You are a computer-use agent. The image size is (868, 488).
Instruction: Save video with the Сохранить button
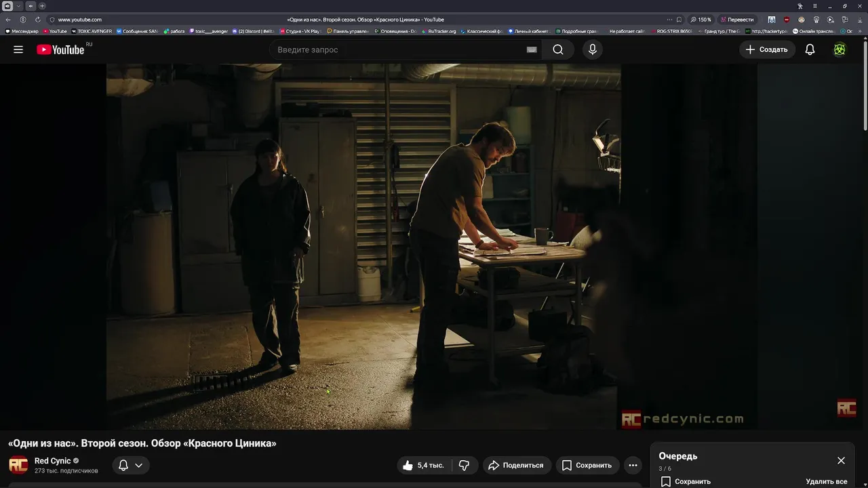587,465
